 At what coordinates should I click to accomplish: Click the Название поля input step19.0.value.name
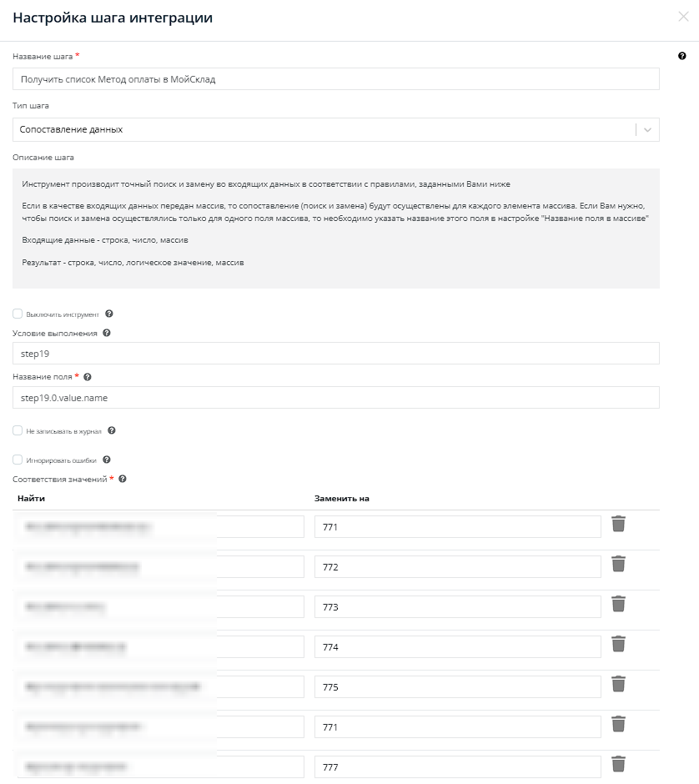pyautogui.click(x=336, y=398)
